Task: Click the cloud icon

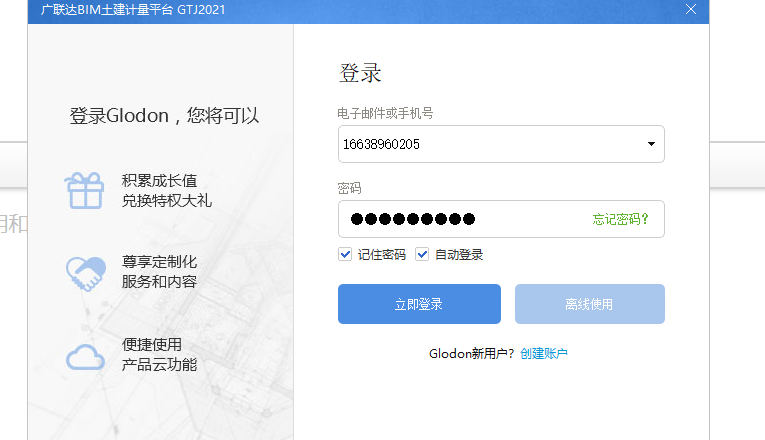Action: pos(85,357)
